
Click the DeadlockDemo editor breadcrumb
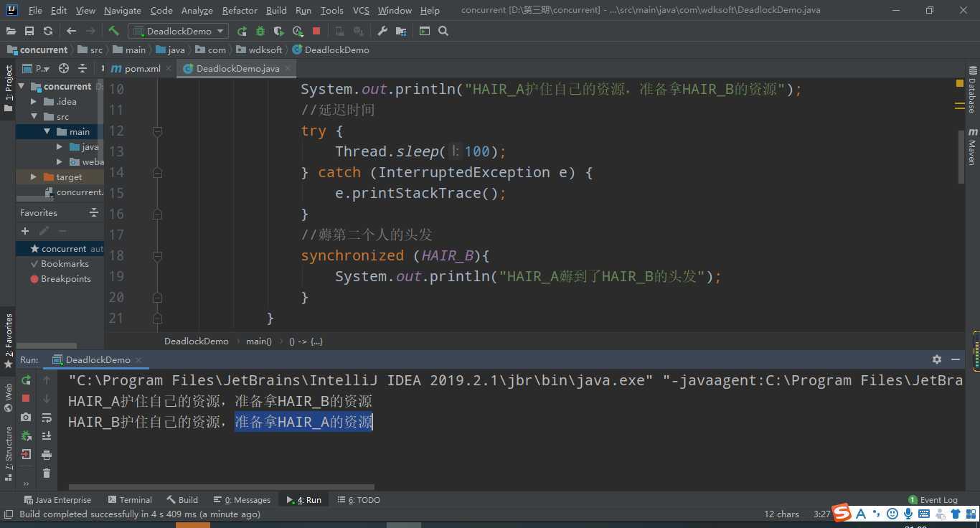point(196,341)
